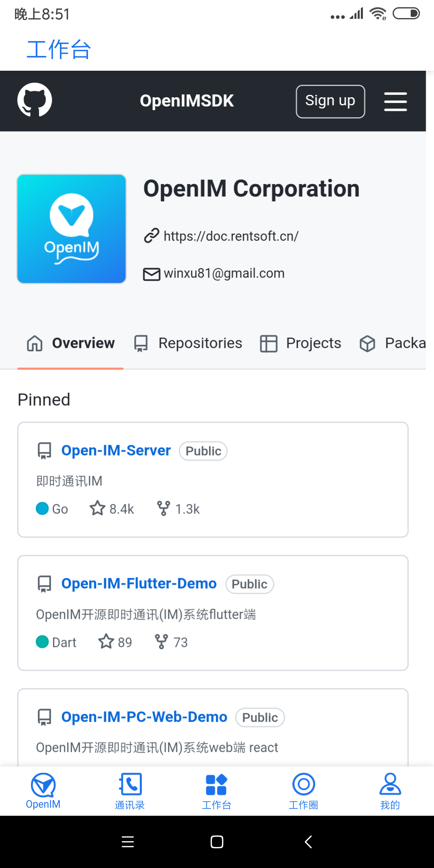The image size is (434, 868).
Task: Click the web端 react description text
Action: coord(157,747)
